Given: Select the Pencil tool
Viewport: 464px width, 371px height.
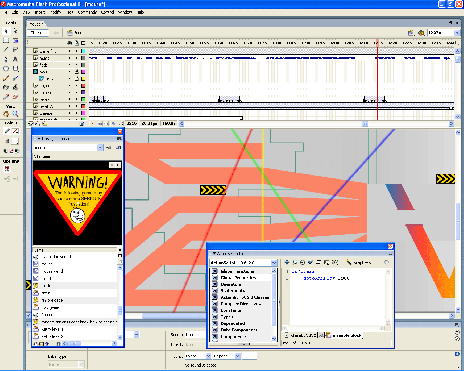Looking at the screenshot, I should click(x=6, y=78).
